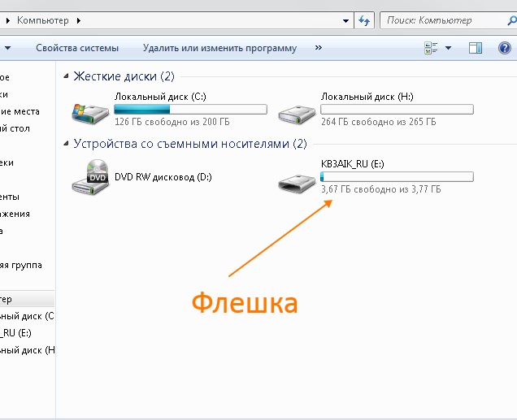Select the highlighted sidebar item ending in 'тер'

(27, 299)
